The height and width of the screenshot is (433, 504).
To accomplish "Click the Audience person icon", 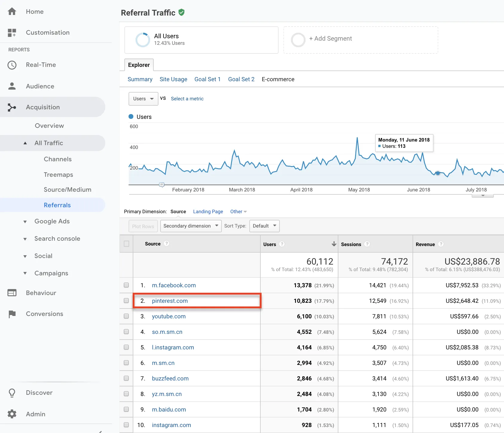I will pyautogui.click(x=12, y=86).
